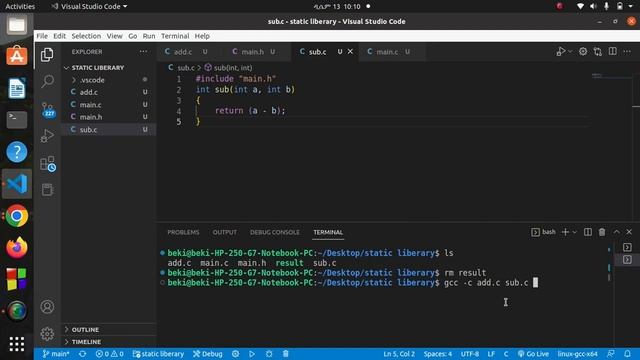Click Ln 5, Col 2 in status bar
Image resolution: width=640 pixels, height=360 pixels.
point(399,354)
